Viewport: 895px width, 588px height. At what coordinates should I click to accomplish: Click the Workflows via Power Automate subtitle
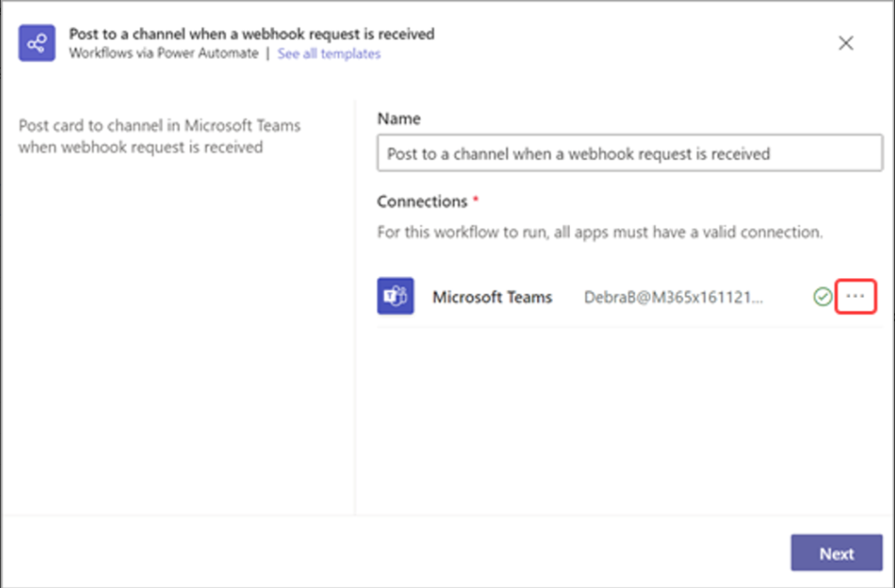click(x=164, y=54)
